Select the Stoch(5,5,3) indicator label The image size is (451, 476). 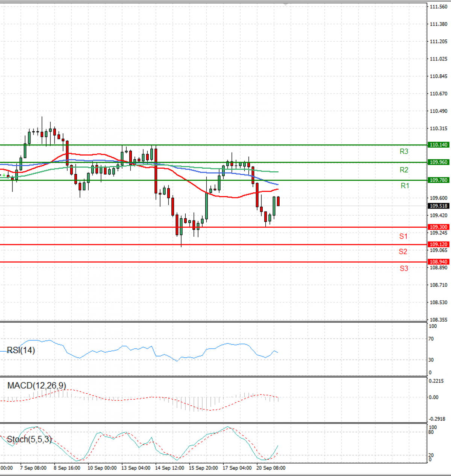pyautogui.click(x=29, y=439)
